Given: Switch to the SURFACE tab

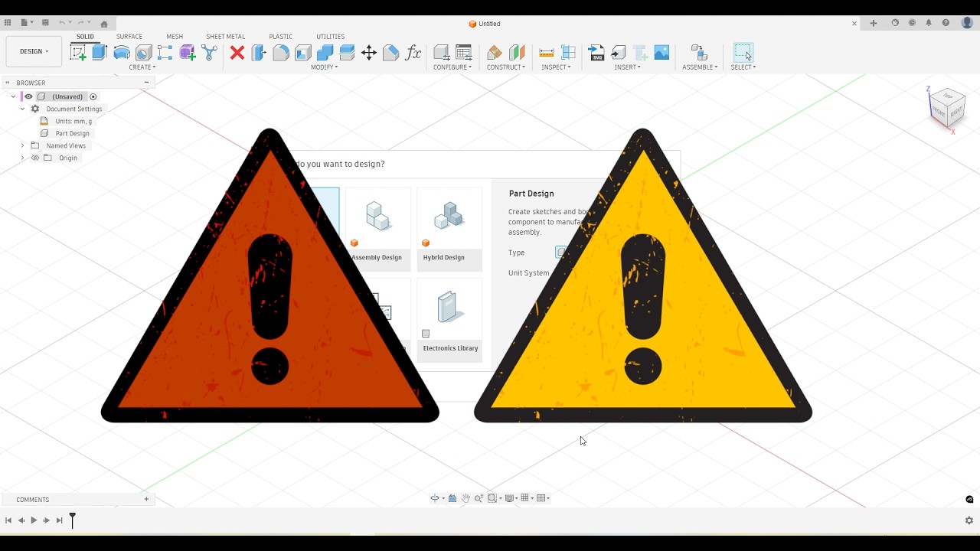Looking at the screenshot, I should pos(129,37).
